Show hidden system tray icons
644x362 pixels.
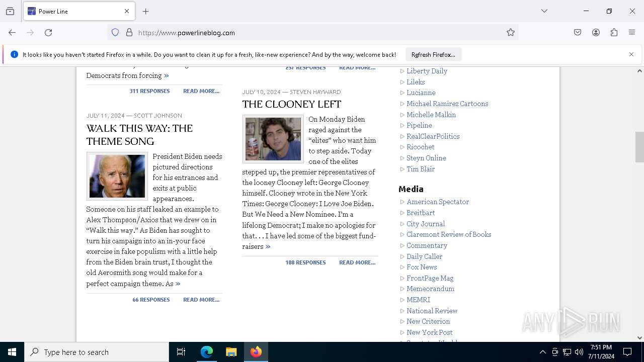pyautogui.click(x=542, y=352)
